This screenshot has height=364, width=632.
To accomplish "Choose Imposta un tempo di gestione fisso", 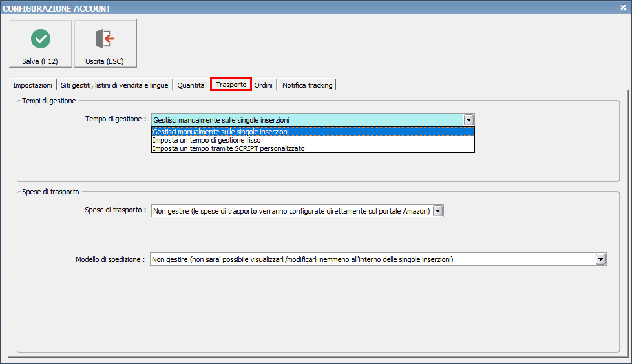I will [313, 140].
